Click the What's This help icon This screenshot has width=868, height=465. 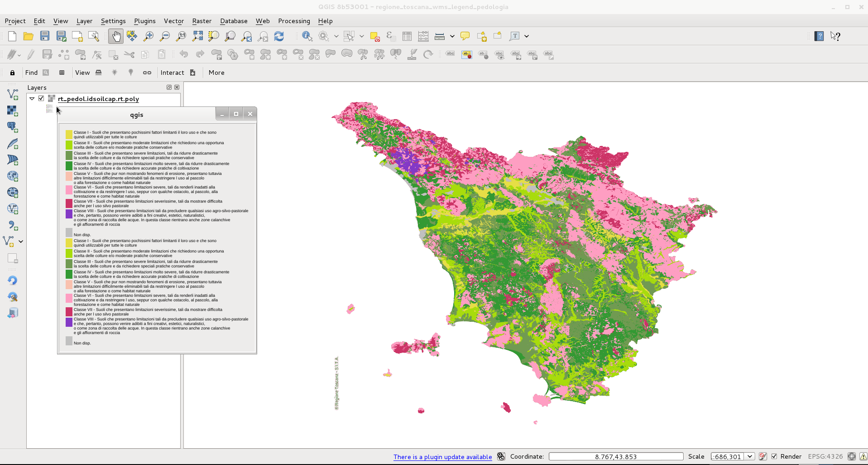[835, 36]
